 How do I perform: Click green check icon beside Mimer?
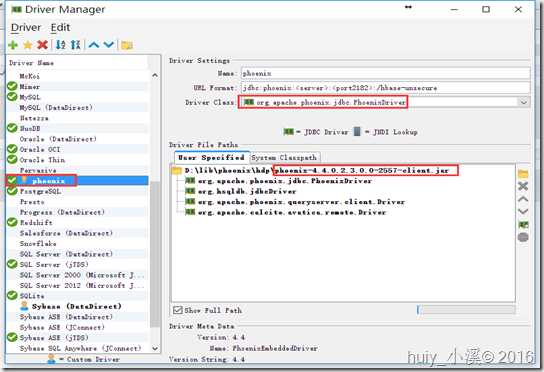pos(12,86)
